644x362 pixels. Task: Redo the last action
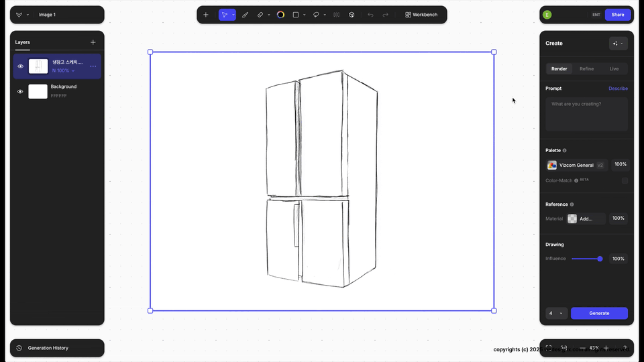(385, 15)
